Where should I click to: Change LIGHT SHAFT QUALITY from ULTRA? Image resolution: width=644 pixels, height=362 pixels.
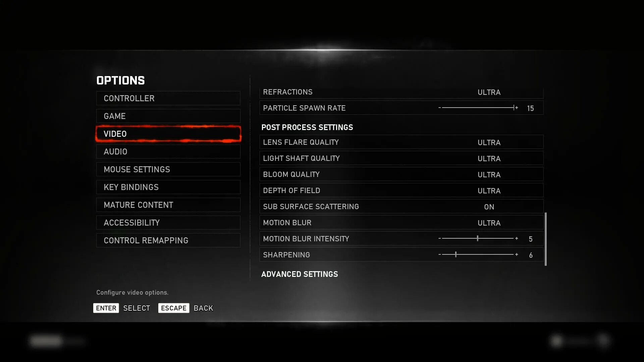(489, 158)
